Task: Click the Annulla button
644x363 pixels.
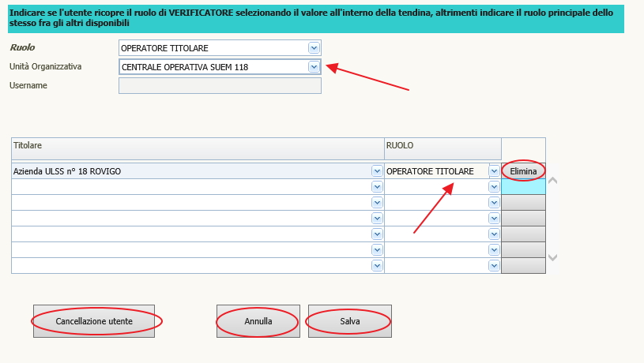Action: tap(258, 321)
